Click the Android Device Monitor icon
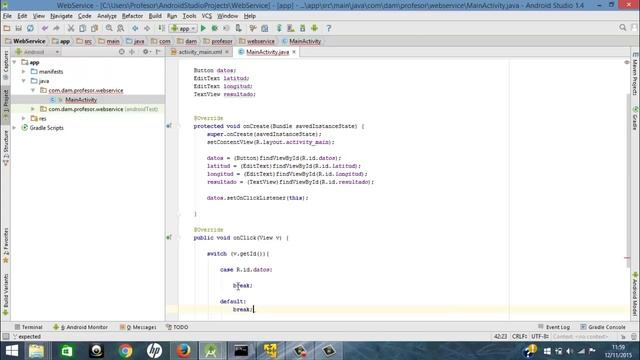Image resolution: width=640 pixels, height=360 pixels. coord(314,28)
